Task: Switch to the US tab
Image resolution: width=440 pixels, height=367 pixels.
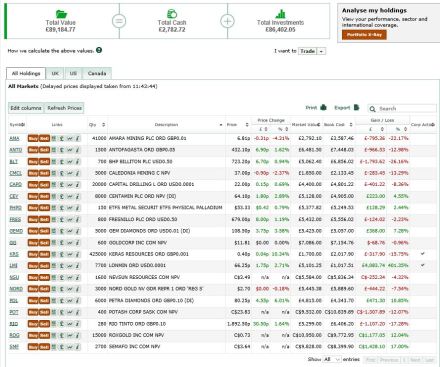Action: point(73,73)
